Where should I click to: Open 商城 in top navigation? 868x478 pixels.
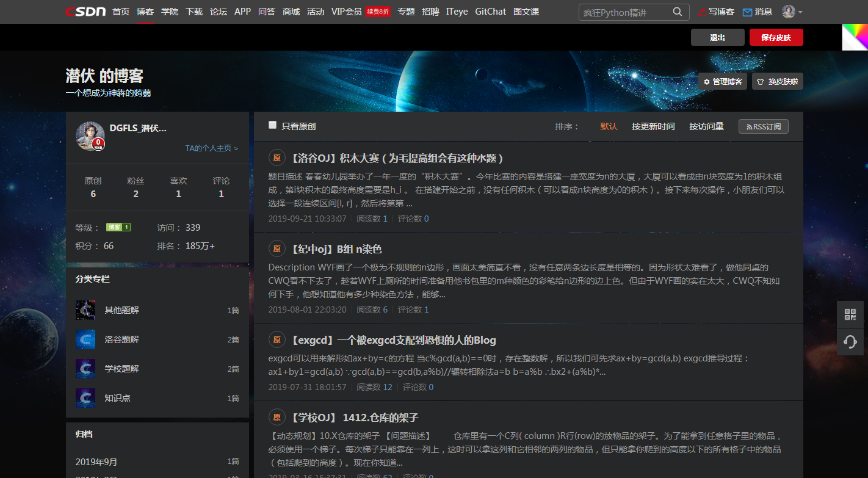[x=291, y=12]
